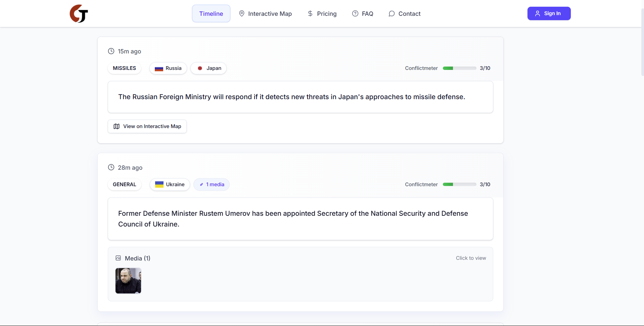Toggle the MISSILES category tag
This screenshot has height=326, width=644.
[124, 68]
